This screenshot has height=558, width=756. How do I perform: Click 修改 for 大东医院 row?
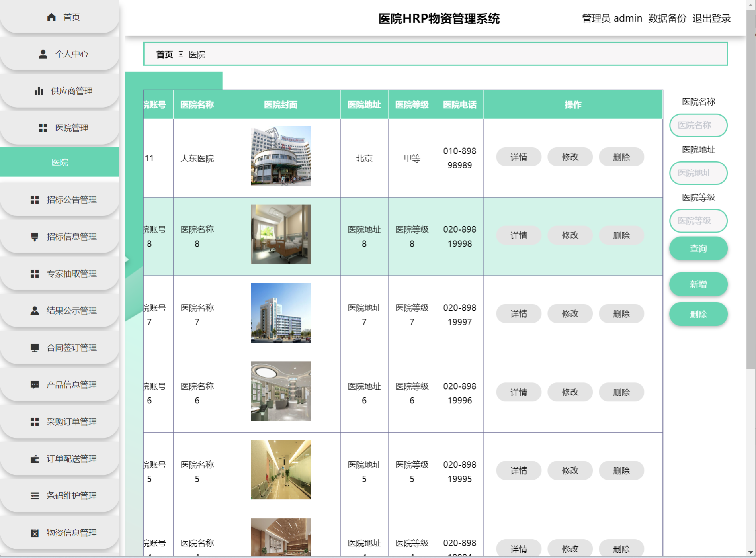570,157
